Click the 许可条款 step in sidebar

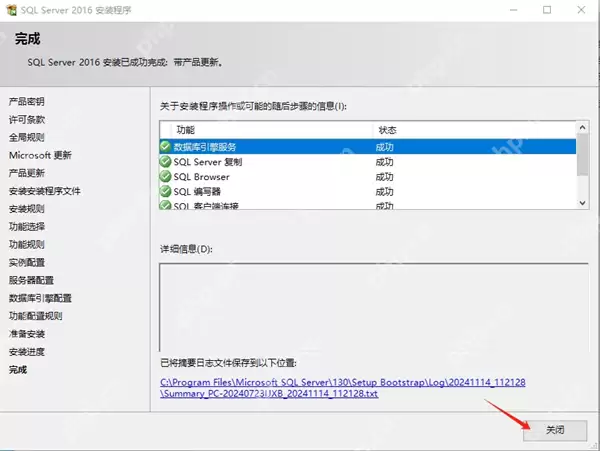[27, 120]
